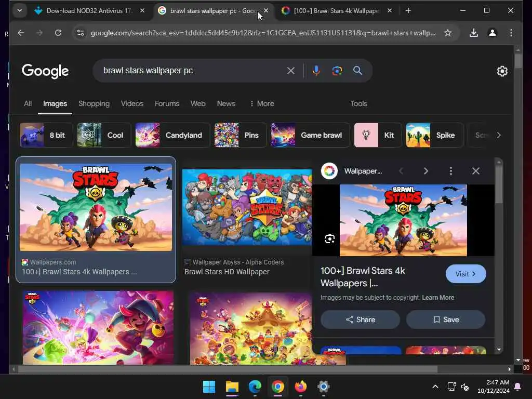Viewport: 532px width, 399px height.
Task: Open Wallpaper Abyss Brawl Stars HD thumbnail
Action: pyautogui.click(x=247, y=207)
